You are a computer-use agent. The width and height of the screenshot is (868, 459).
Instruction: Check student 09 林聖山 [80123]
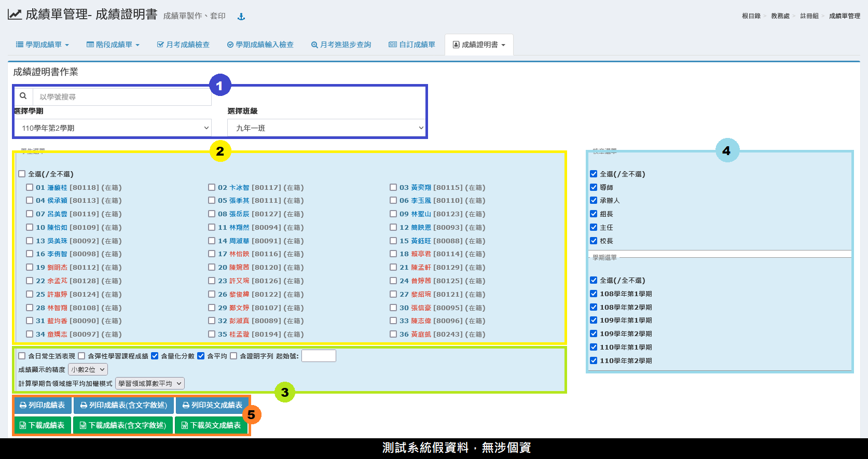coord(393,214)
